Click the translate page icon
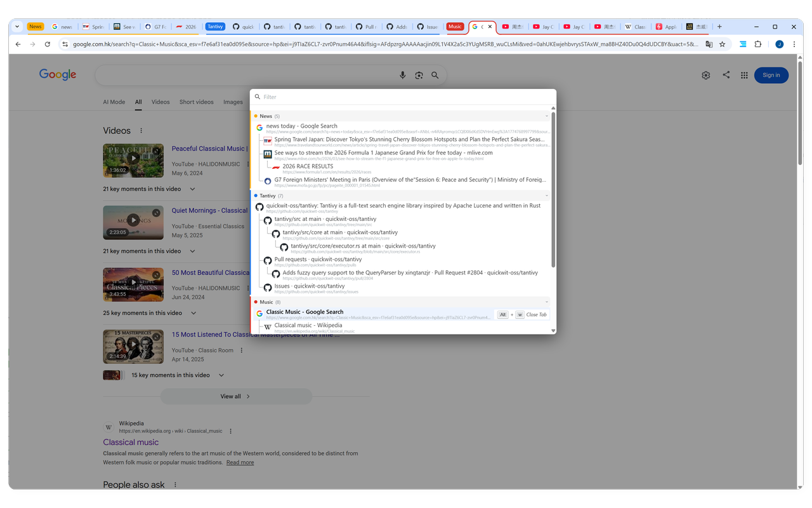The image size is (812, 508). [x=709, y=44]
